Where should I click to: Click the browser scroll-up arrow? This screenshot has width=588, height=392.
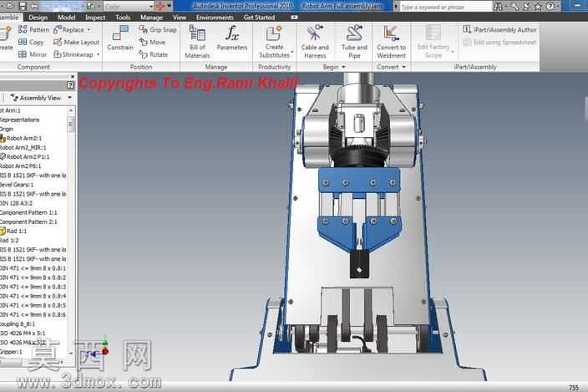coord(70,110)
